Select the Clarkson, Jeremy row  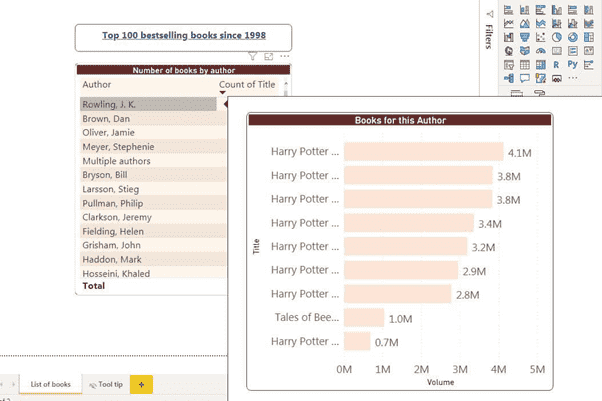coord(153,217)
